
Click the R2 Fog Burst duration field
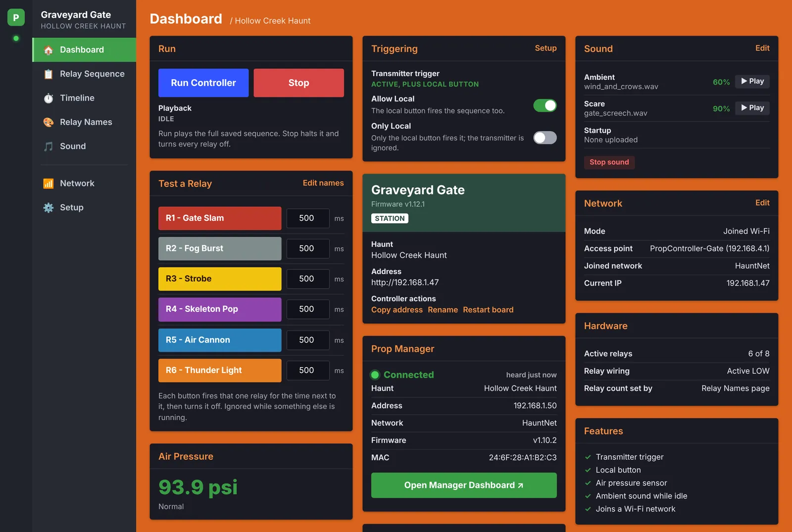click(x=308, y=248)
